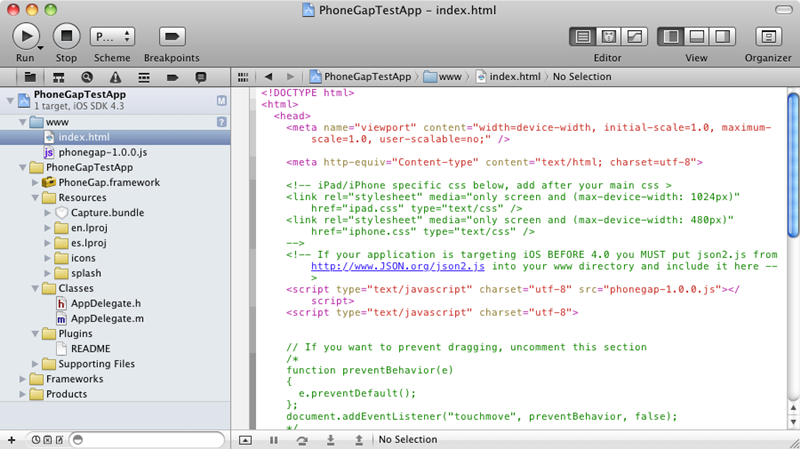Select index.html in the navigator

pos(115,137)
